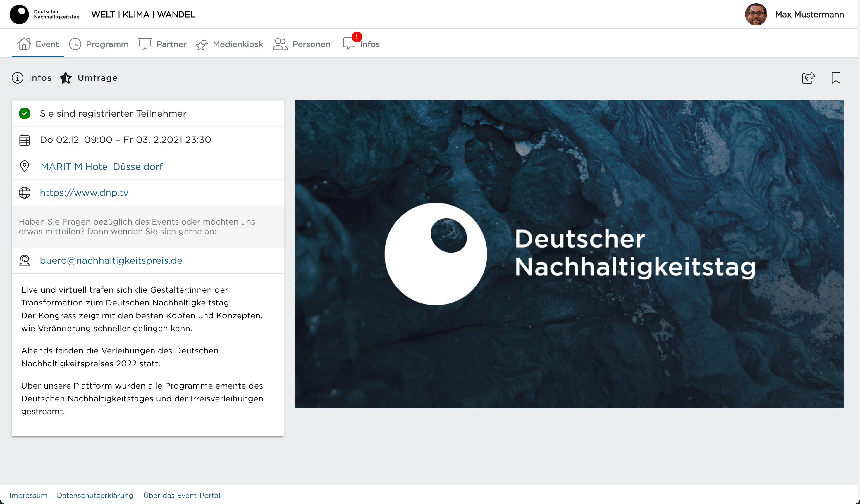Open the Medienkiosk tab

click(x=230, y=44)
